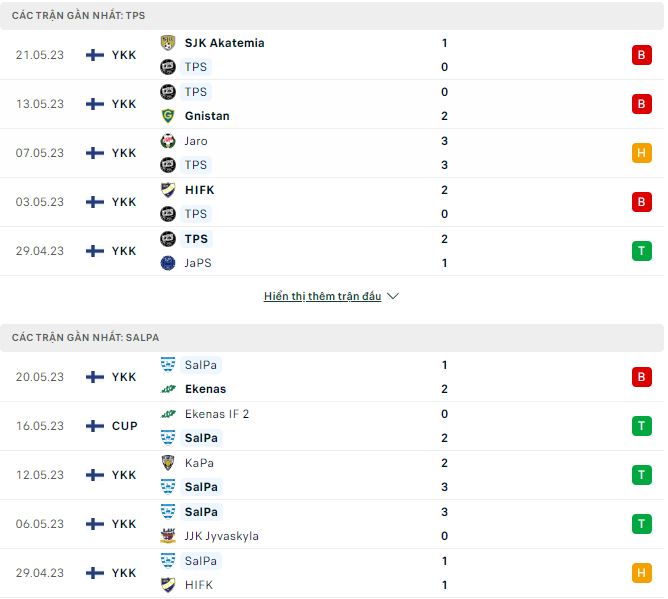Click the 'Các trận gần nhất: SALPA' header
Image resolution: width=668 pixels, height=599 pixels.
[x=86, y=338]
